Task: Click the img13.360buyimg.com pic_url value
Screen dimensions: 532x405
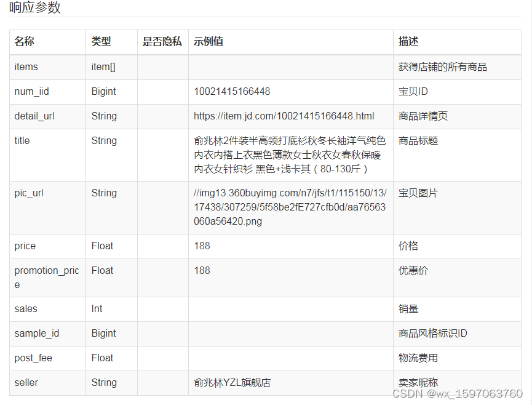Action: click(290, 207)
